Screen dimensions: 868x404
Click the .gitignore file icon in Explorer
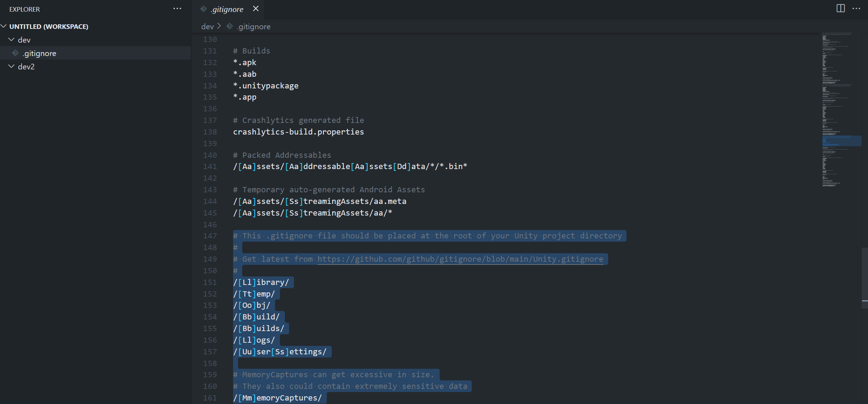[15, 53]
